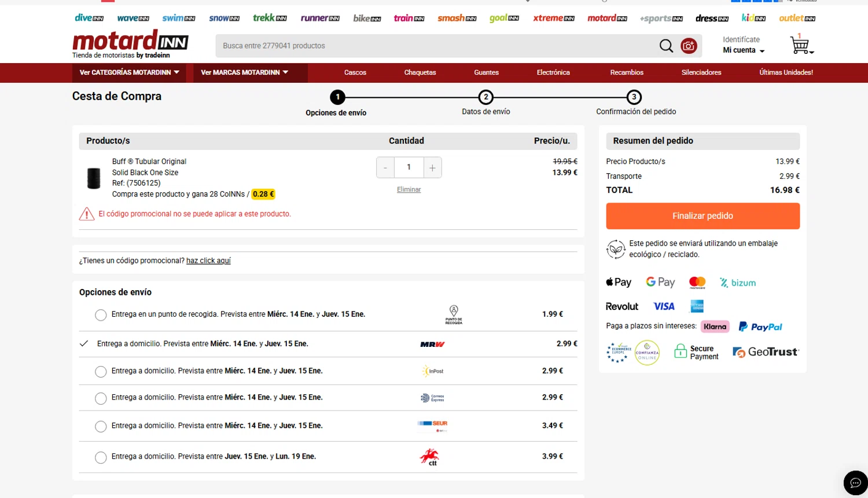Open the diveinn store logo
868x498 pixels.
click(89, 18)
